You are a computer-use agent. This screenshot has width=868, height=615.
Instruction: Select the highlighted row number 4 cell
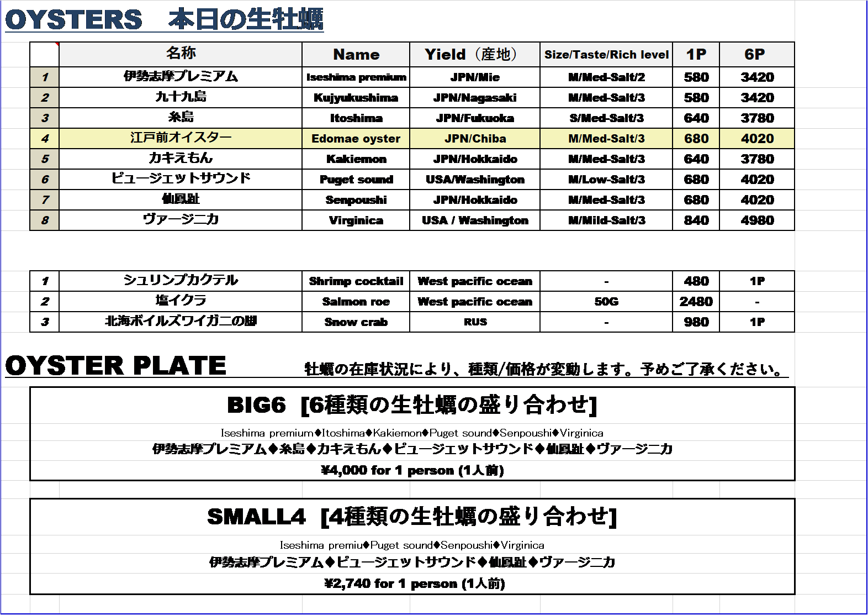(x=45, y=139)
